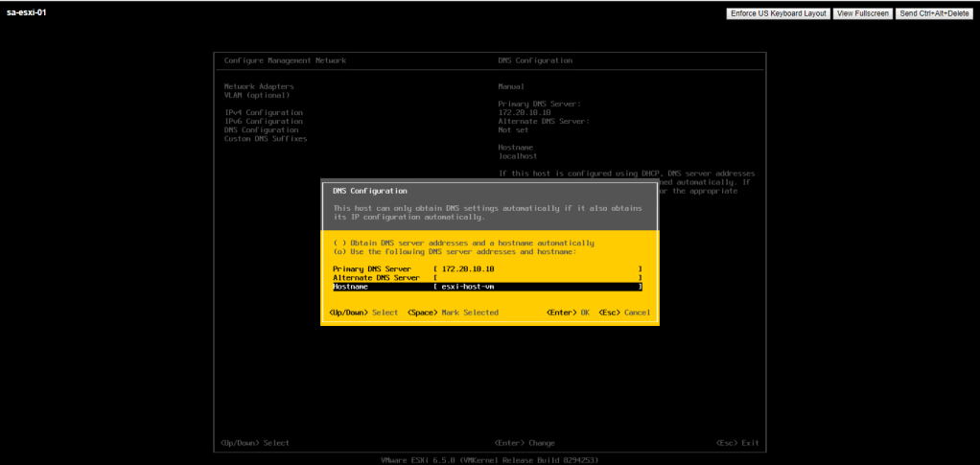Select obtain DNS addresses automatically option
The width and height of the screenshot is (980, 465).
tap(463, 243)
